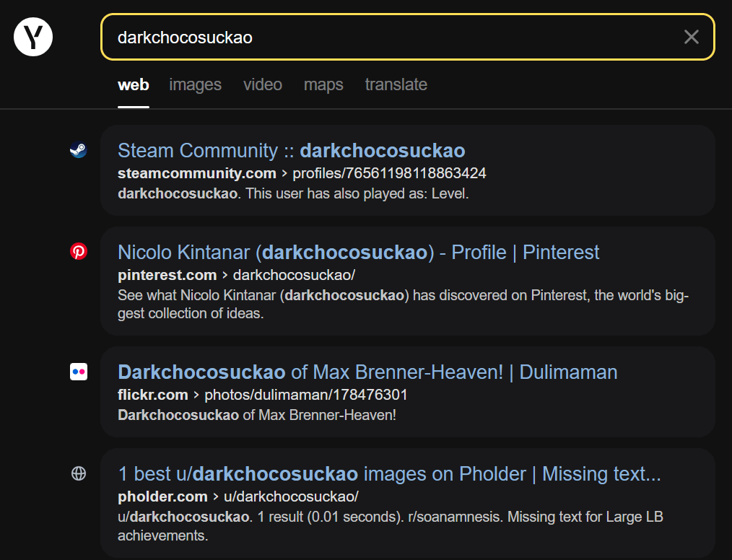The height and width of the screenshot is (560, 732).
Task: Open the Pholder images result title
Action: tap(389, 473)
